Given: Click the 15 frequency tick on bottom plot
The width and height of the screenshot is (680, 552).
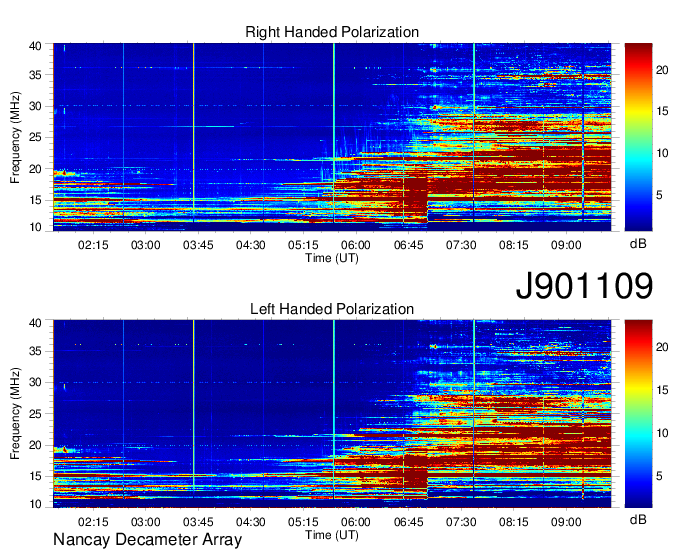Looking at the screenshot, I should [x=35, y=477].
